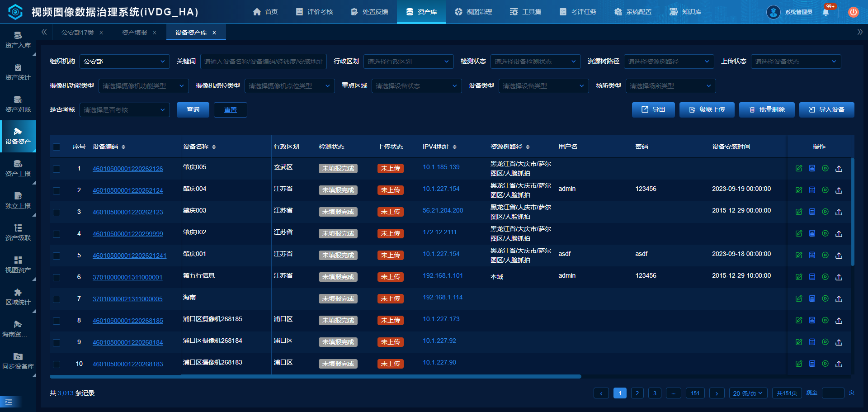The image size is (868, 412).
Task: Open the 是否考核 dropdown
Action: pos(125,110)
